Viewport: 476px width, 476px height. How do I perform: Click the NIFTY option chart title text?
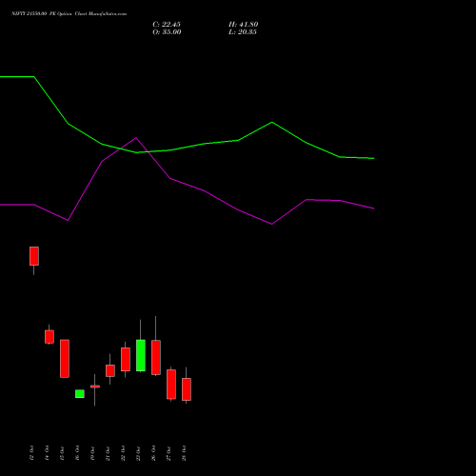pyautogui.click(x=69, y=14)
